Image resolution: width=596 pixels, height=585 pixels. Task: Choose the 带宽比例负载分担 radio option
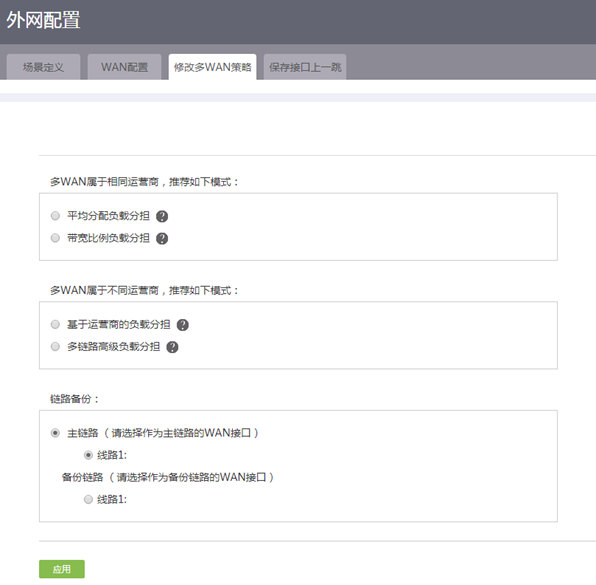(55, 238)
